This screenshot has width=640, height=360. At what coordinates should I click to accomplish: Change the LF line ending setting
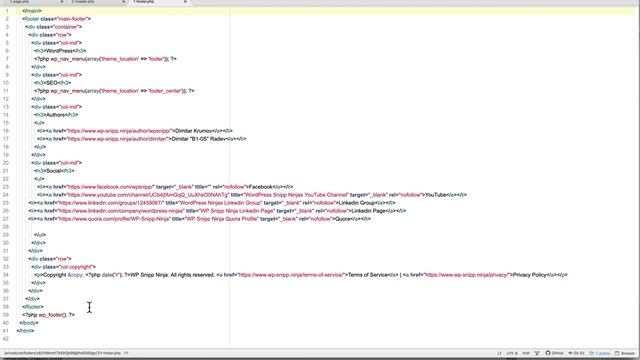coord(499,353)
